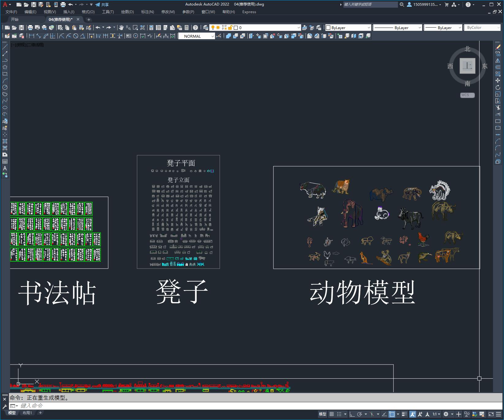Open the QuickCalc calculator icon
Image resolution: width=504 pixels, height=420 pixels.
[187, 28]
